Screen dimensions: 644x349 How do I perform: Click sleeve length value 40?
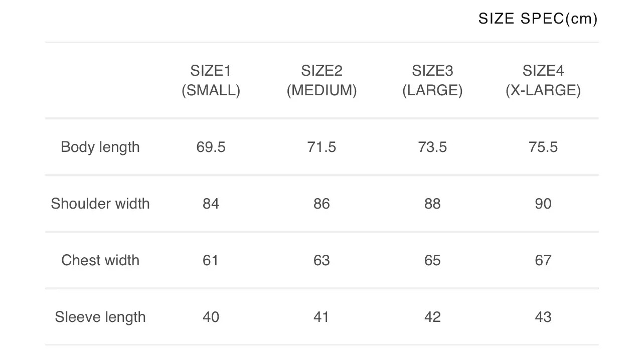pyautogui.click(x=211, y=317)
